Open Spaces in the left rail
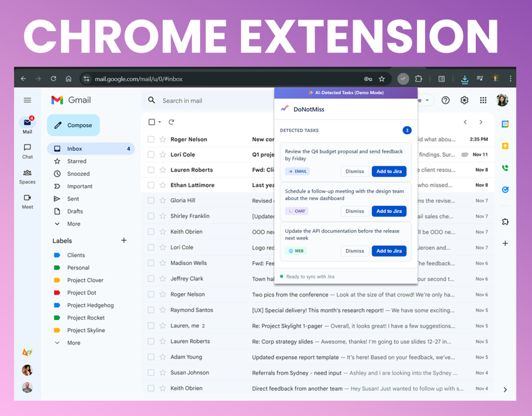The width and height of the screenshot is (532, 416). (28, 176)
